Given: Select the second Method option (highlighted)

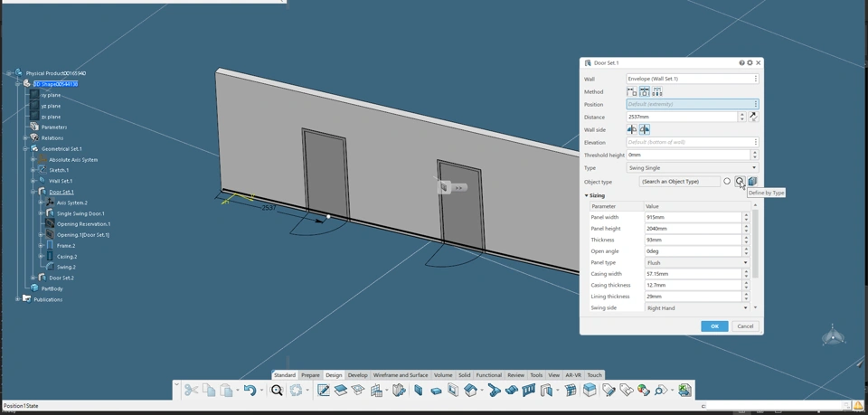Looking at the screenshot, I should [645, 92].
